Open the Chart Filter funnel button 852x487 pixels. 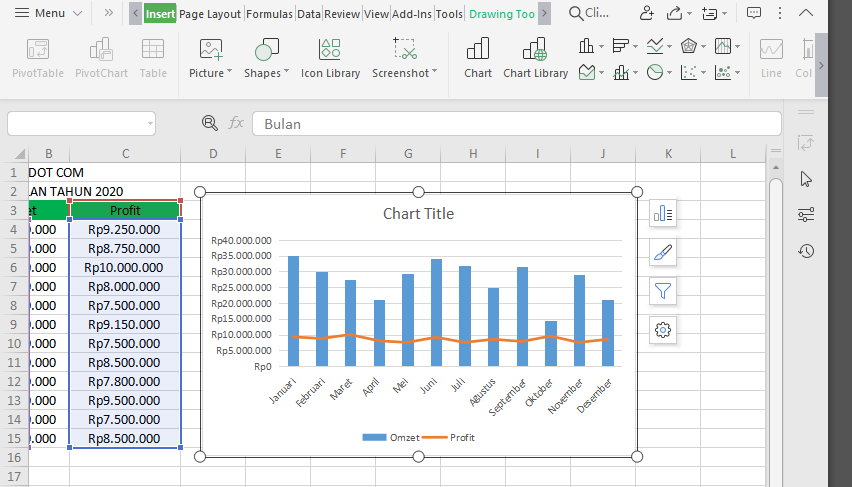[663, 291]
